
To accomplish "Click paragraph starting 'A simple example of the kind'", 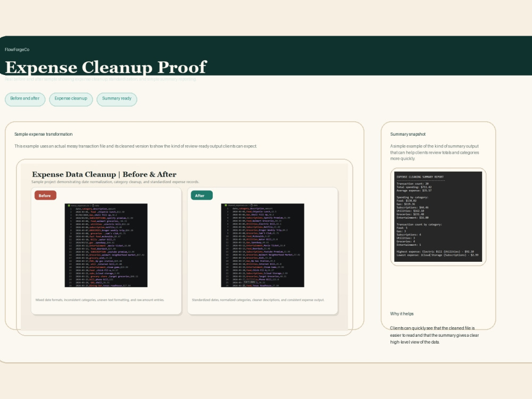I will (434, 152).
